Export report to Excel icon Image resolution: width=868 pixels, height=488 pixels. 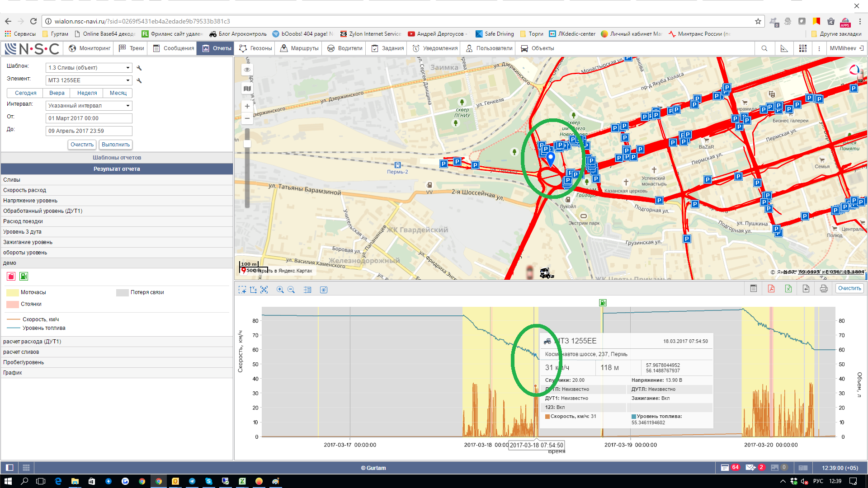tap(788, 289)
